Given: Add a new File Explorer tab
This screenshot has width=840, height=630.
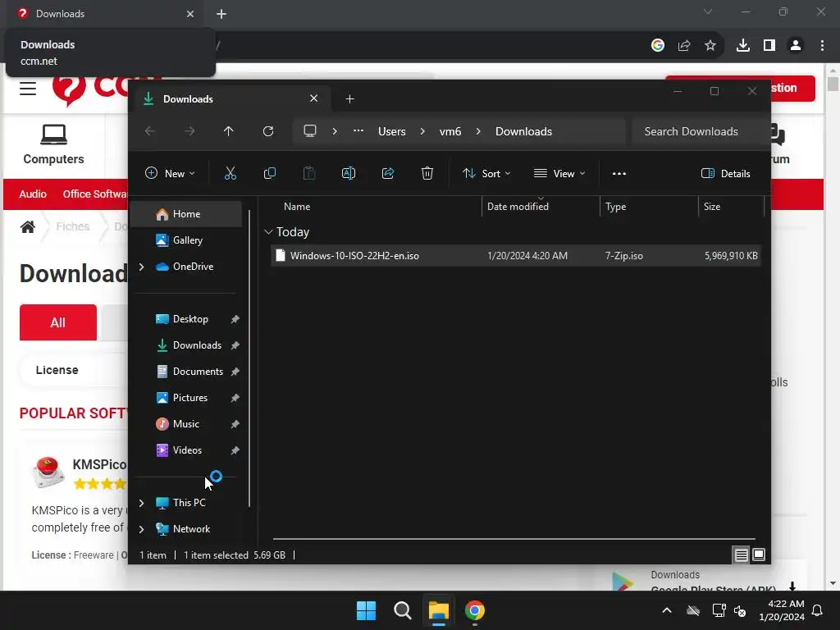Looking at the screenshot, I should (349, 99).
